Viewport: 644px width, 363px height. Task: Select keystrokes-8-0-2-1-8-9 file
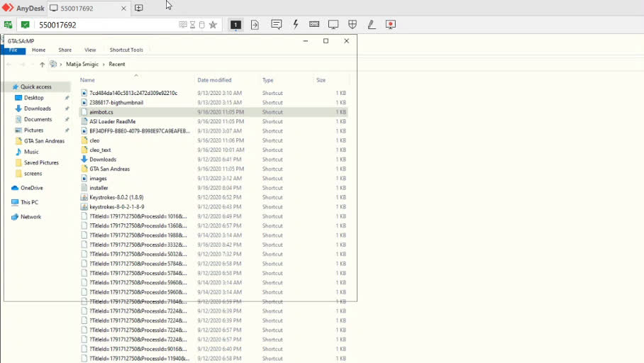(213, 206)
